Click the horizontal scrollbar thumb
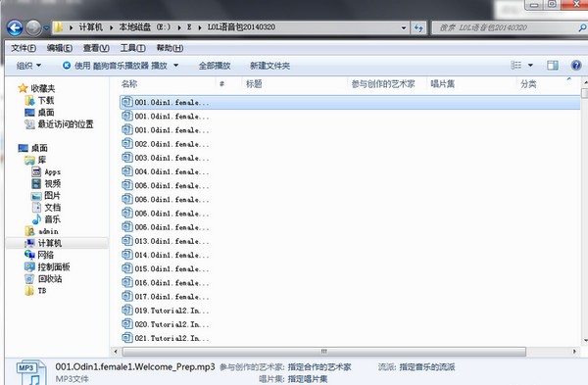Screen dimensions: 588x385 coord(324,352)
